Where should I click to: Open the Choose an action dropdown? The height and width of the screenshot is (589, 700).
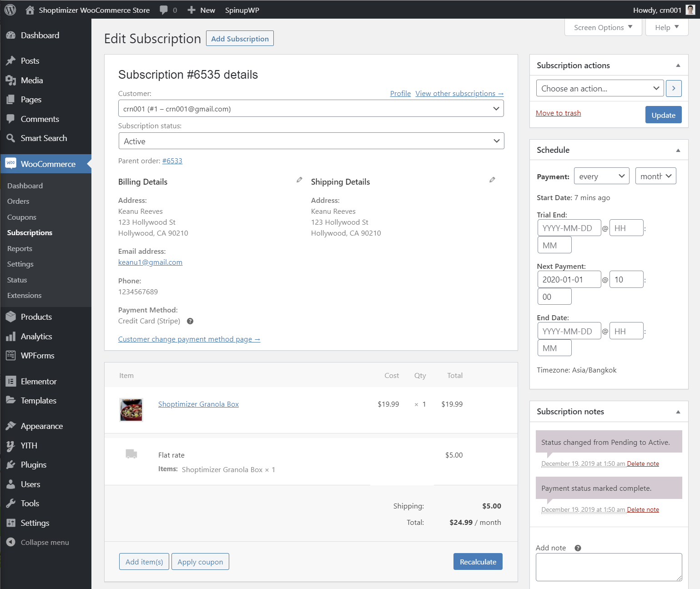tap(600, 88)
